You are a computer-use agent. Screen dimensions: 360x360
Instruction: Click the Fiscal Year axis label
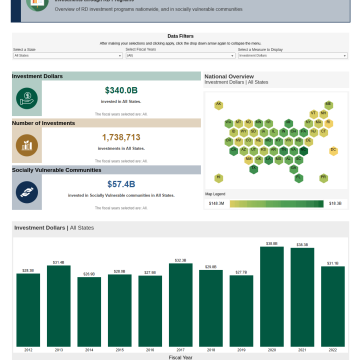[180, 357]
